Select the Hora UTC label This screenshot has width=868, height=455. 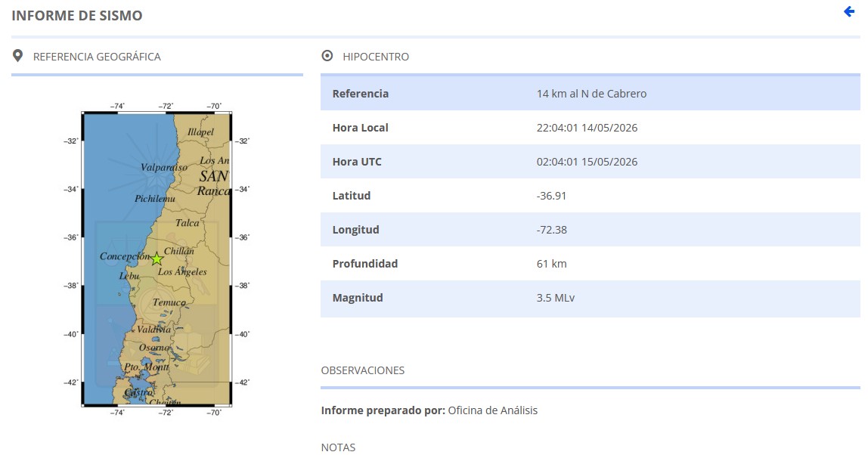(x=357, y=162)
